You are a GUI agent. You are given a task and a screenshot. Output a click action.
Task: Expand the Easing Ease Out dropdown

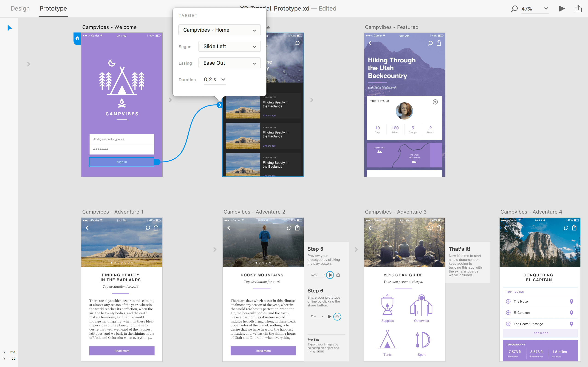click(x=229, y=63)
